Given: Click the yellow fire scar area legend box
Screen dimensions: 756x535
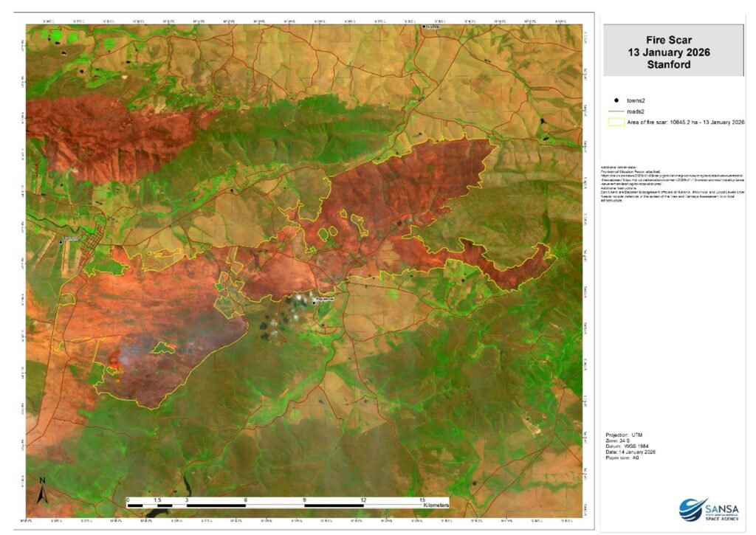Looking at the screenshot, I should [615, 122].
